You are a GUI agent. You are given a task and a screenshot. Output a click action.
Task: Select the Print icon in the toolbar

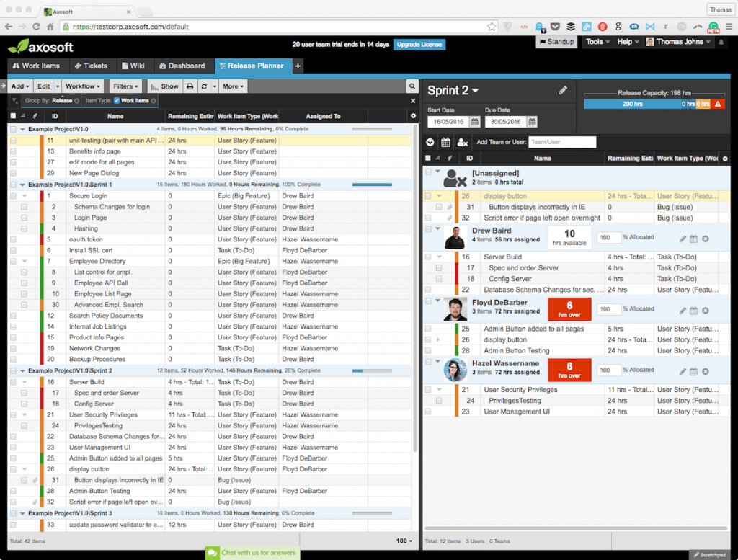pos(190,86)
